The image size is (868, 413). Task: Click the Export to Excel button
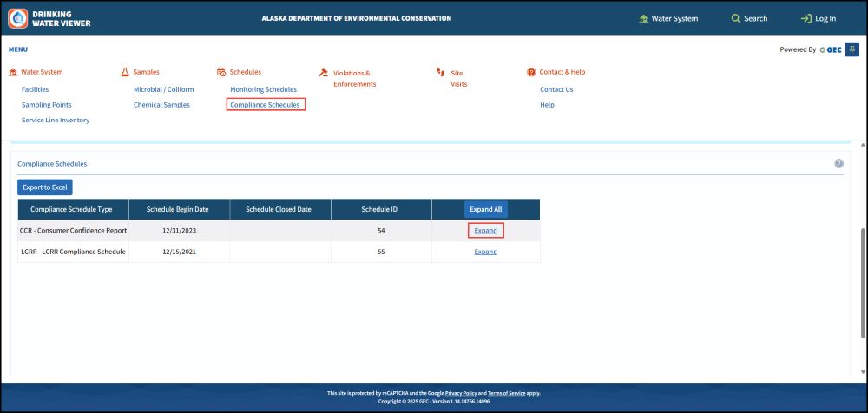(46, 187)
